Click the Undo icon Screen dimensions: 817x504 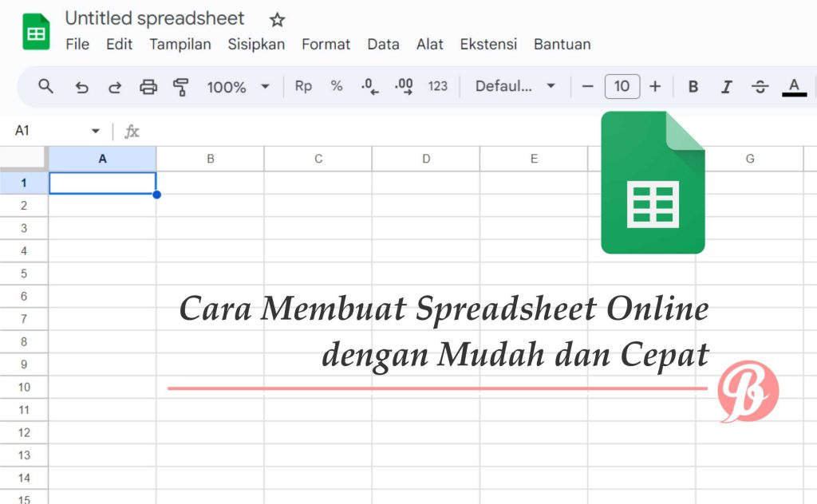tap(81, 86)
